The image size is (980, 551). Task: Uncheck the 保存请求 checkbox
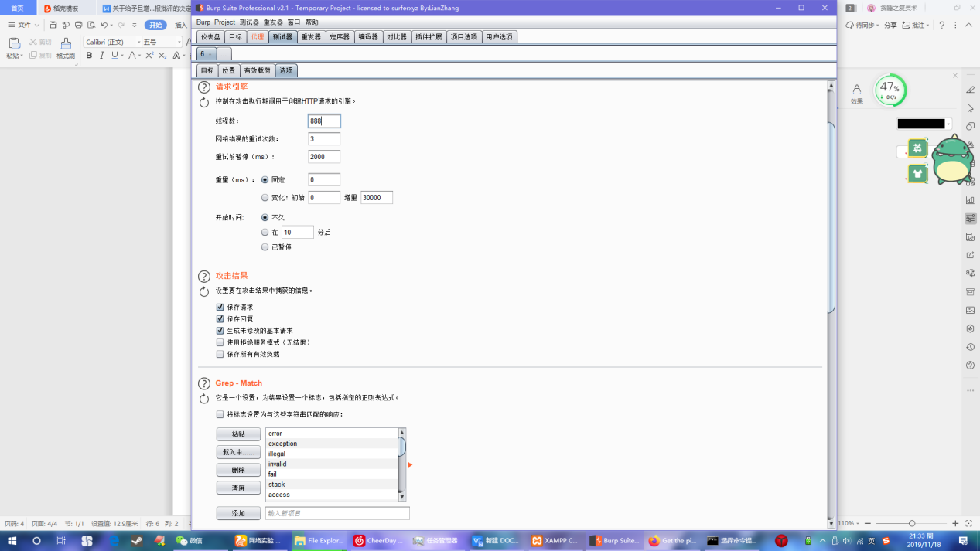[x=220, y=307]
